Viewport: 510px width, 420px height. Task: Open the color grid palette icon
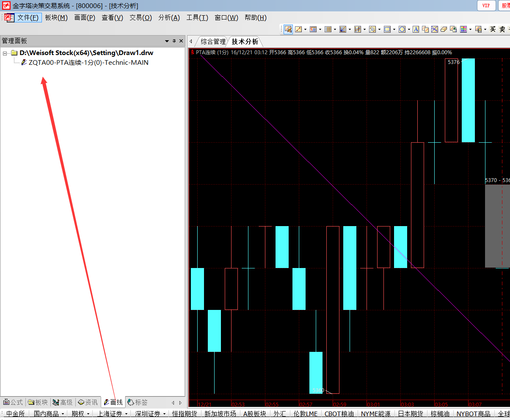pyautogui.click(x=463, y=29)
